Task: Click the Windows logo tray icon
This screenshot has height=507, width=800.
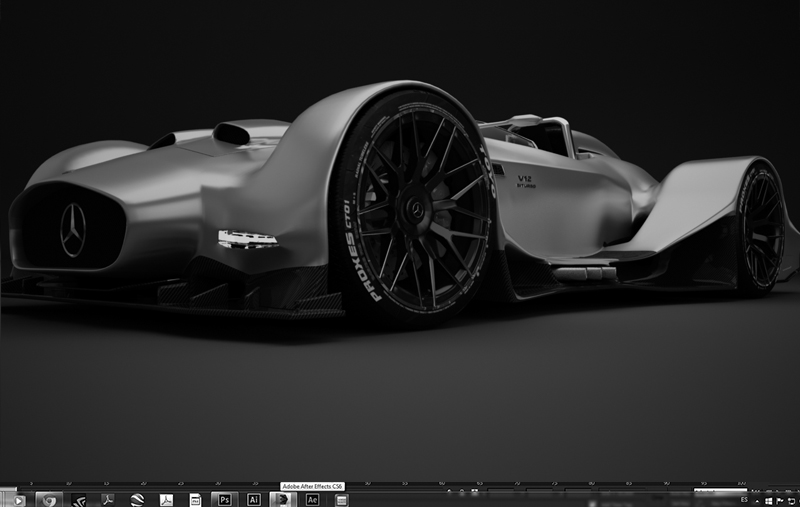Action: point(768,501)
